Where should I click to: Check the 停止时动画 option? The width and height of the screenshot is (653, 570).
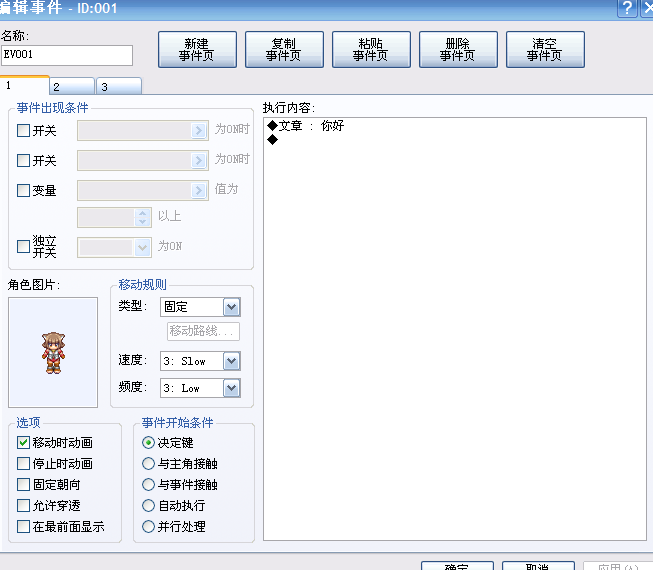pyautogui.click(x=23, y=463)
